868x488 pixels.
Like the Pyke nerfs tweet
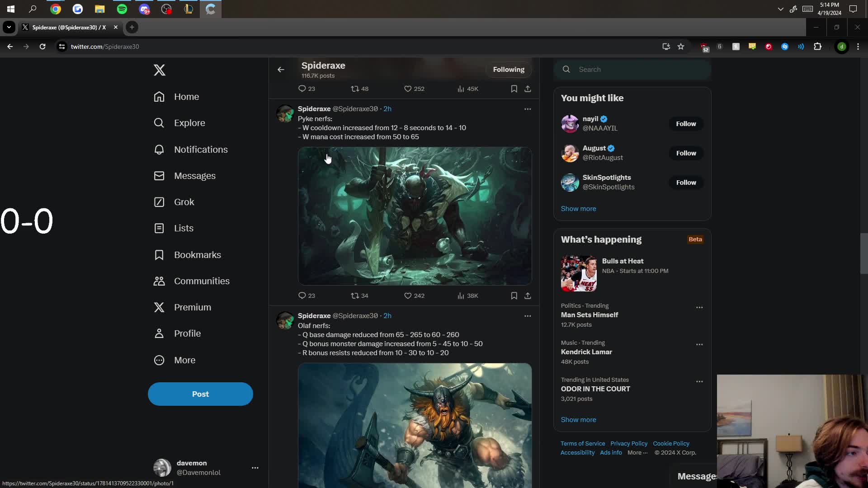414,296
